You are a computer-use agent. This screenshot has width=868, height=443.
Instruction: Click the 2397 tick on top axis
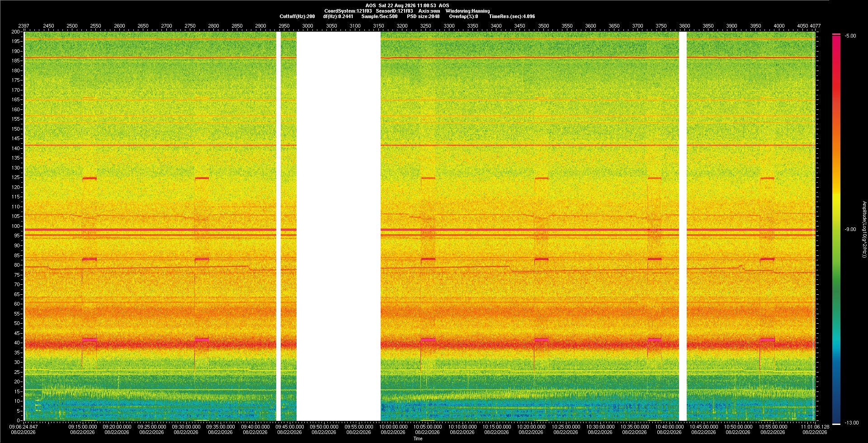pyautogui.click(x=24, y=26)
